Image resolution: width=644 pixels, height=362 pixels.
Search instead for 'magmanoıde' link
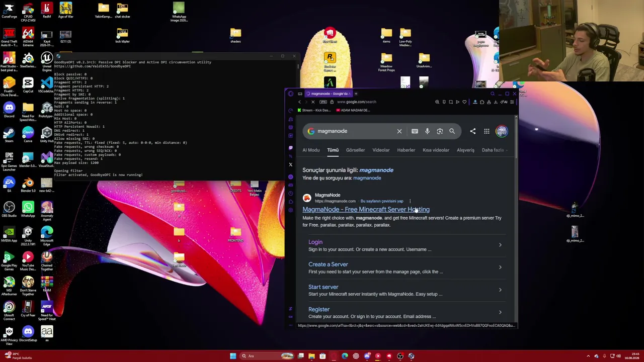367,178
